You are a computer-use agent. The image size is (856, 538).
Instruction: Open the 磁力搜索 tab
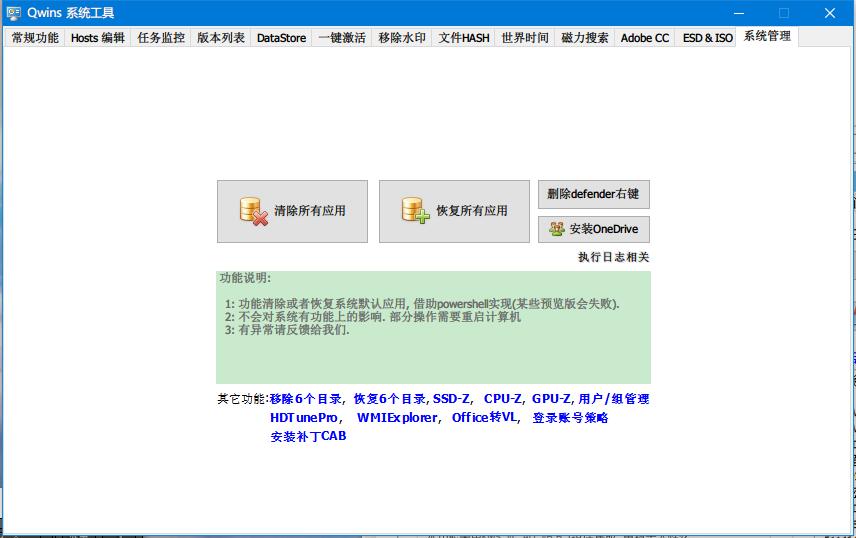tap(585, 38)
